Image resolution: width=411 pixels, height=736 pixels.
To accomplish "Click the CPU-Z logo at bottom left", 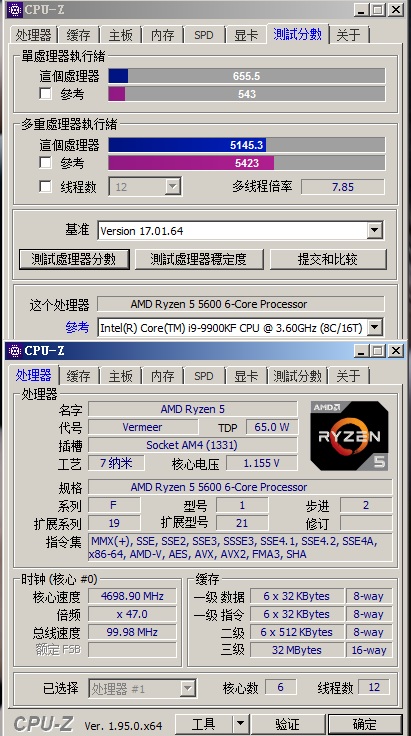I will [x=43, y=724].
